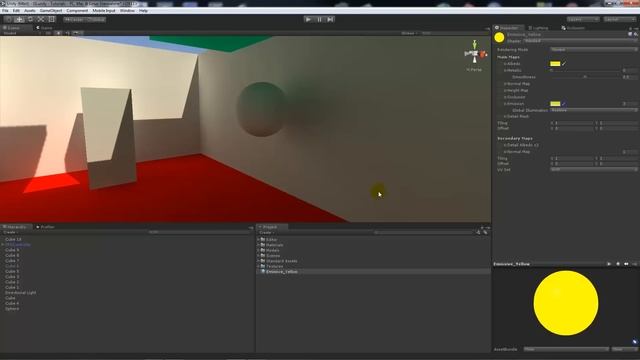The image size is (640, 360).
Task: Toggle the Pivot/Center handle button
Action: 74,19
